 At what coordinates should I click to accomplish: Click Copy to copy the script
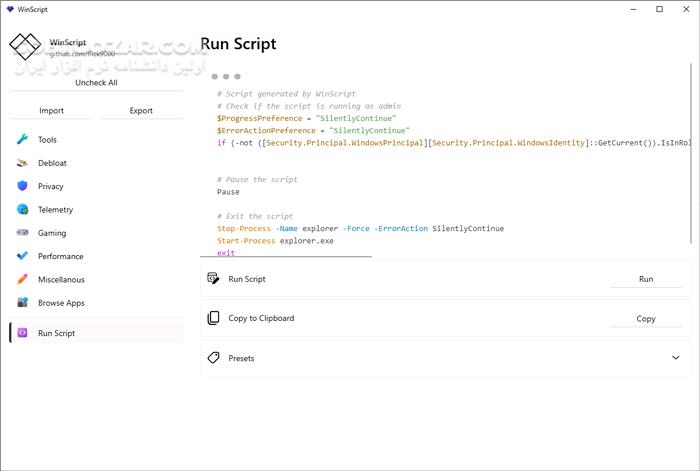coord(646,318)
